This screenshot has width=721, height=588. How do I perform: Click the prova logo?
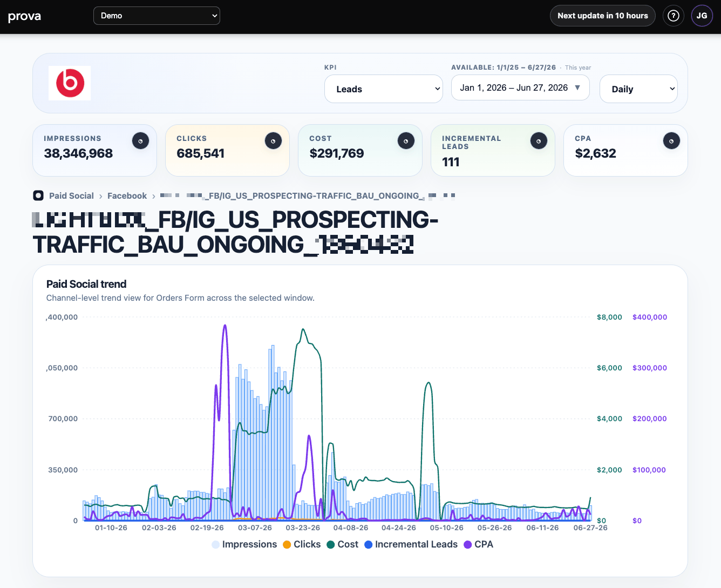pos(24,16)
